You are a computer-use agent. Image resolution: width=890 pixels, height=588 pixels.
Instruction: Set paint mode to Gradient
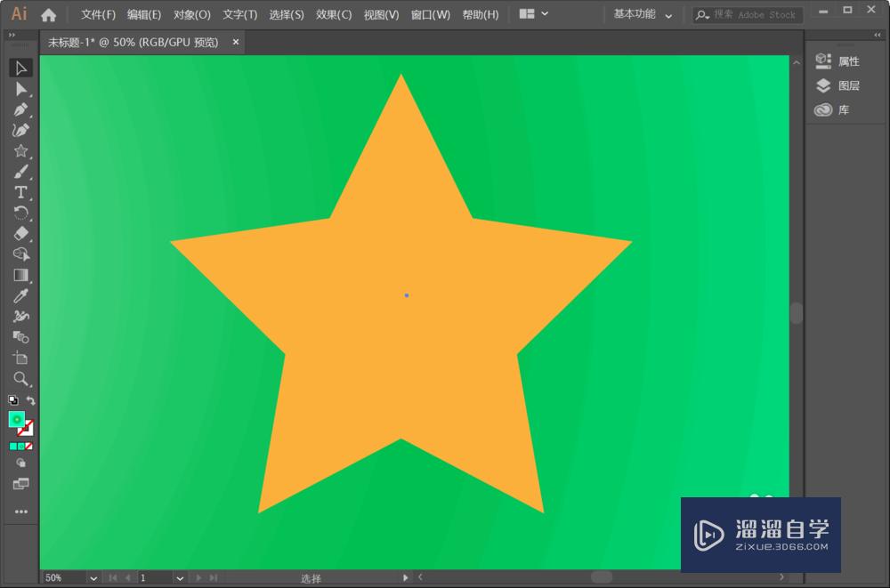(21, 447)
